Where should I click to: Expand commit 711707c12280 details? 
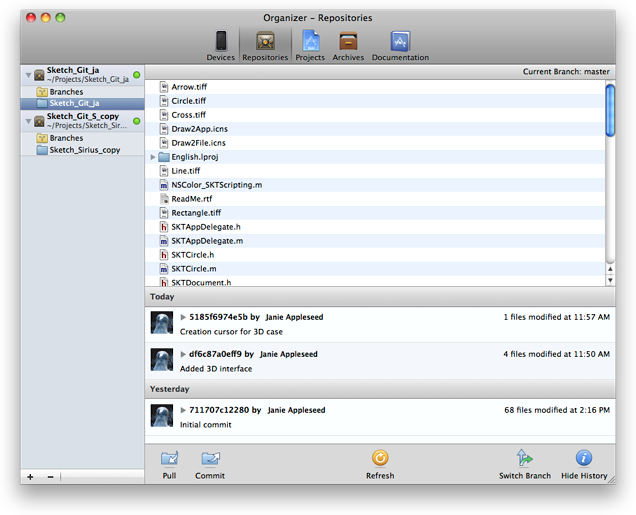tap(183, 410)
